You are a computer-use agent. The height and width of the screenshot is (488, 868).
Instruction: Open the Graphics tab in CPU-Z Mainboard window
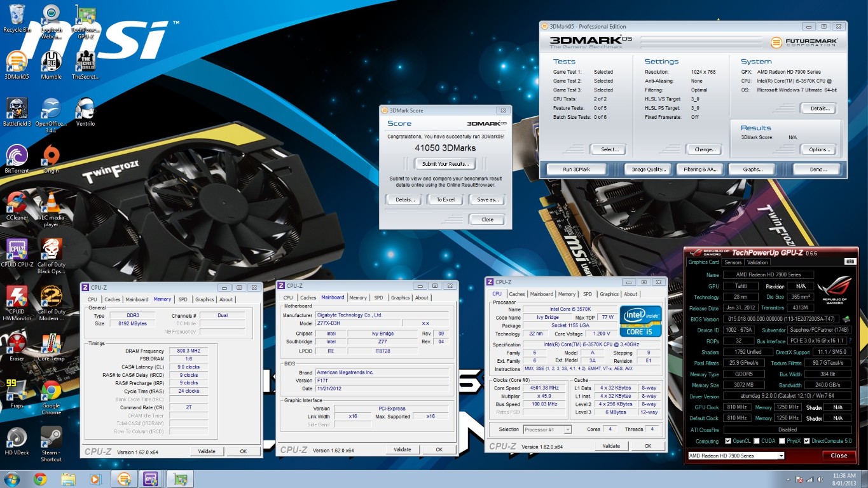(401, 297)
